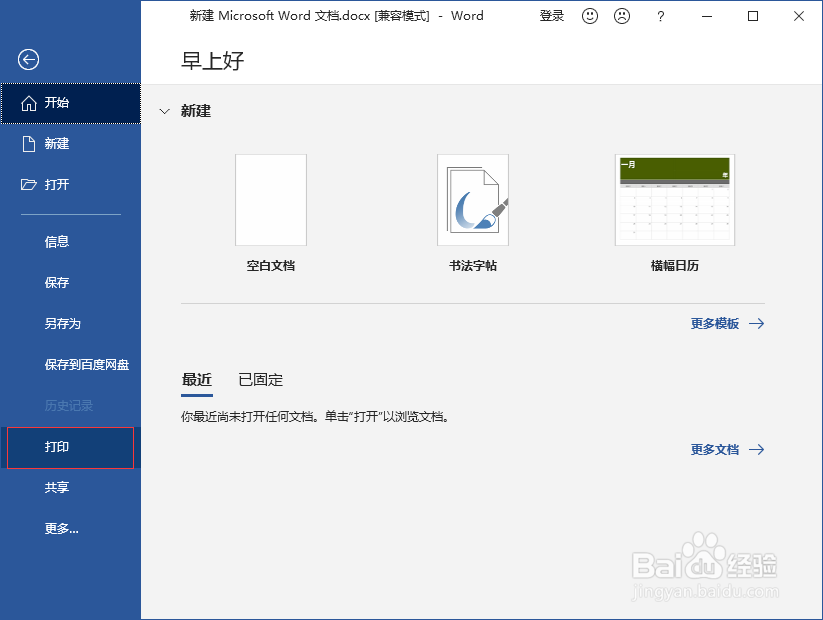Choose the 横幅日历 template thumbnail
Screen dimensions: 823x620
pos(675,200)
